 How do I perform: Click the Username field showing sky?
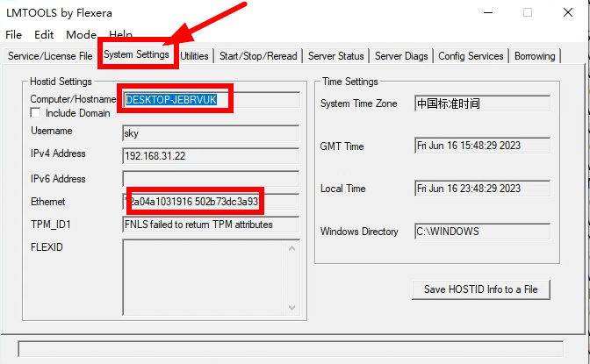point(211,133)
